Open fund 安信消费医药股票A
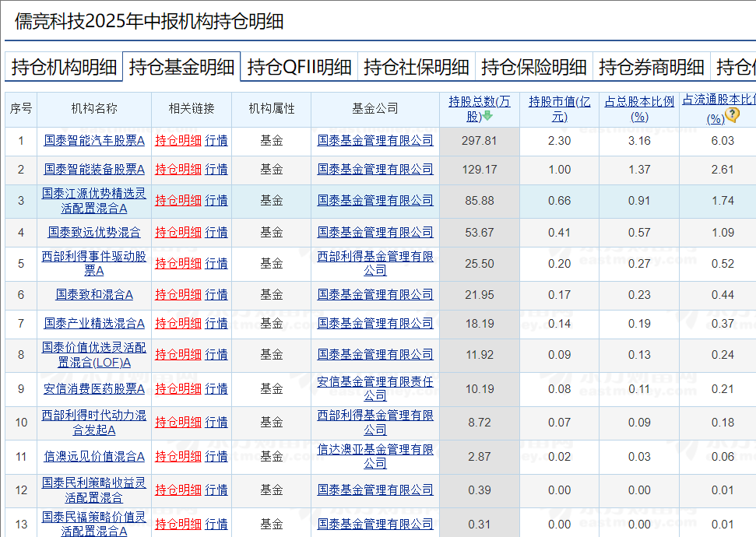 pos(94,389)
